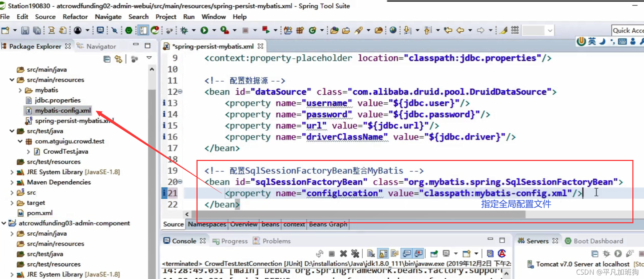Viewport: 644px width, 279px height.
Task: Click the New file wizard icon
Action: 5,31
